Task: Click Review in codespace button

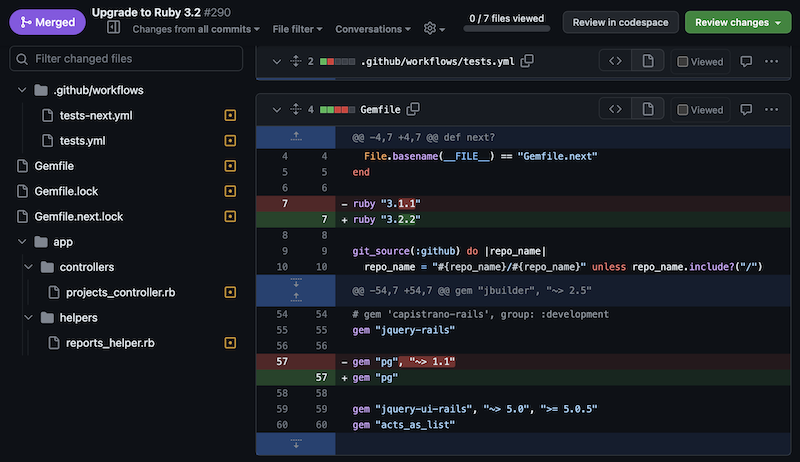Action: coord(620,22)
